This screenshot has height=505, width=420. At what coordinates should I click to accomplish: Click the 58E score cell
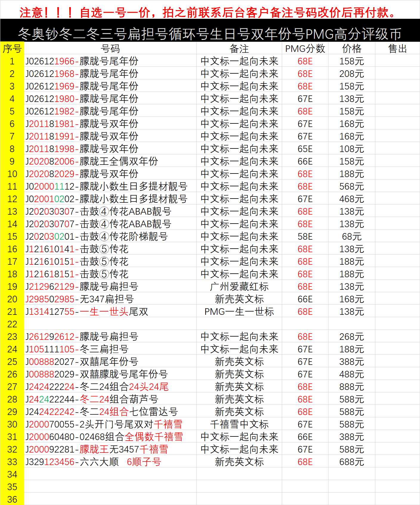coord(305,236)
